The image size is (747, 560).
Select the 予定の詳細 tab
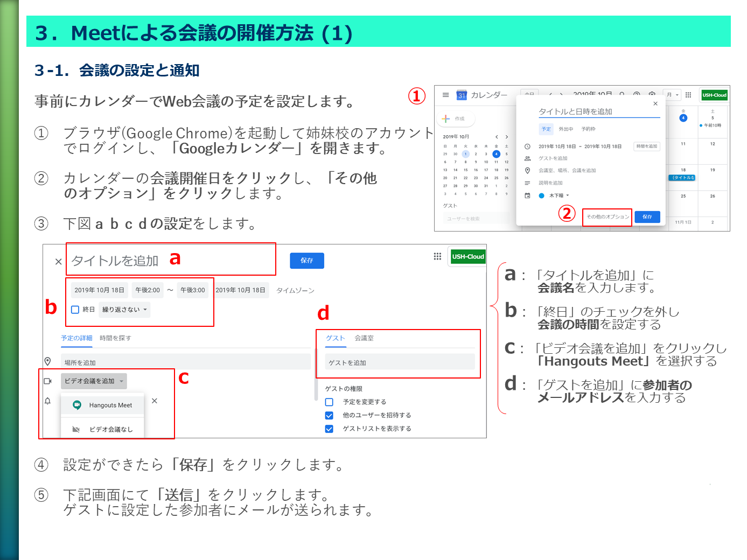(x=76, y=338)
